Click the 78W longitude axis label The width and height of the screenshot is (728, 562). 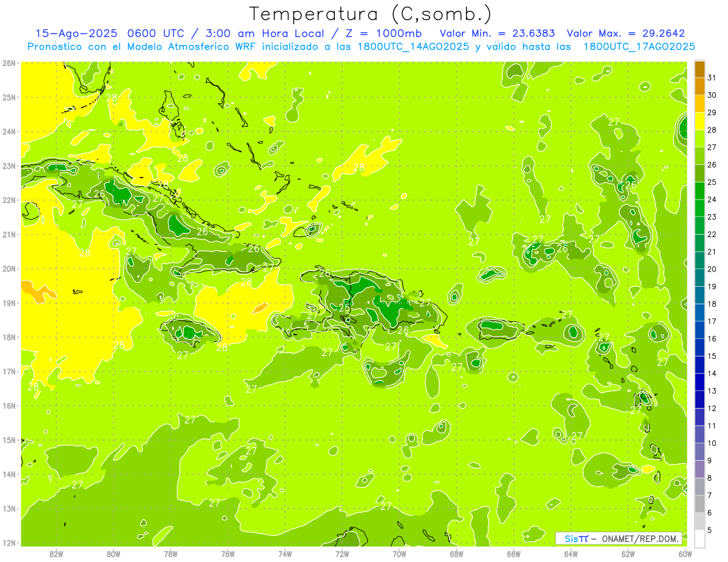pos(170,554)
